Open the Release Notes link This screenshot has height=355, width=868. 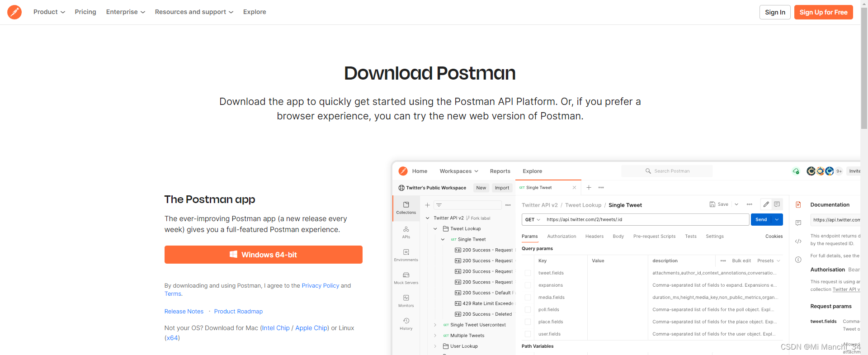184,311
